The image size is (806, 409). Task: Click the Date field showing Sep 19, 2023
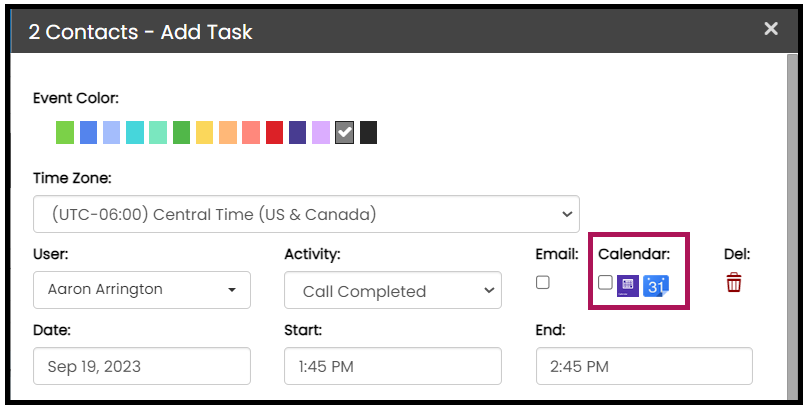point(142,366)
